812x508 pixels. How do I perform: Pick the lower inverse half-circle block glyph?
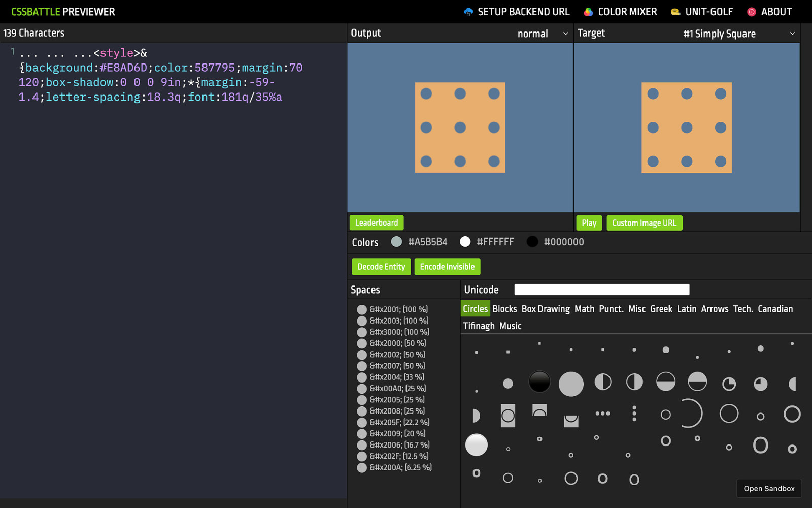coord(571,421)
